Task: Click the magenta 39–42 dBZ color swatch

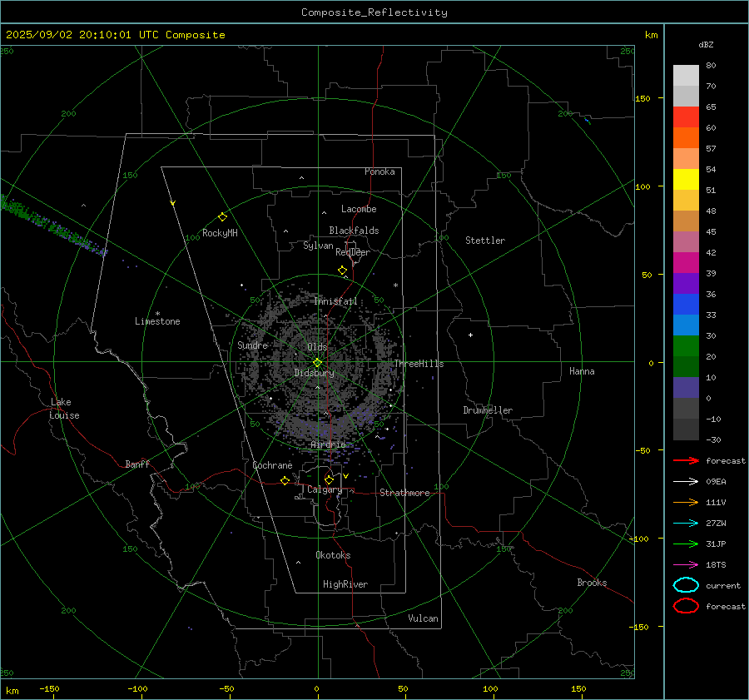Action: pyautogui.click(x=686, y=263)
